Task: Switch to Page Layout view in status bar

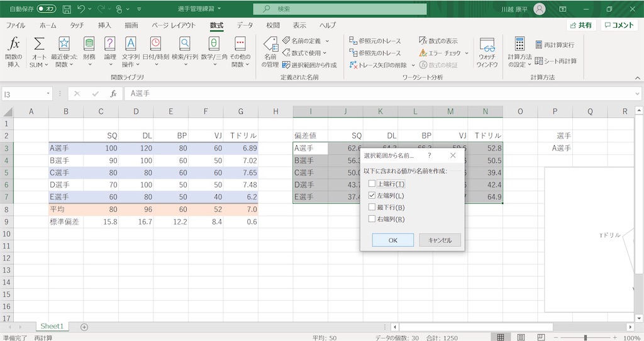Action: (521, 337)
